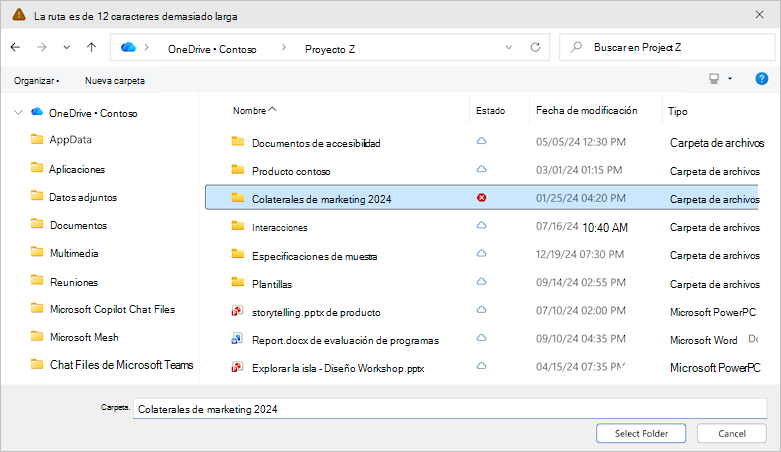Sort by Tipo column header

677,112
